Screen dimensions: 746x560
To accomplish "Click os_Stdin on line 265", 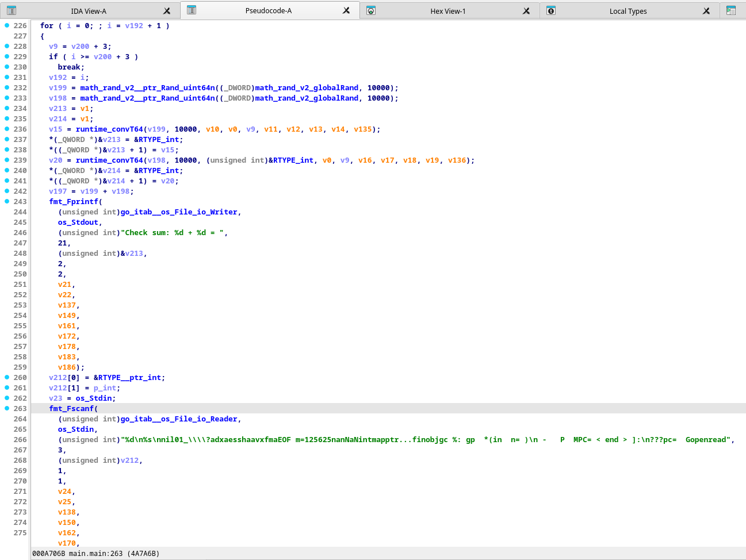I will (x=76, y=429).
